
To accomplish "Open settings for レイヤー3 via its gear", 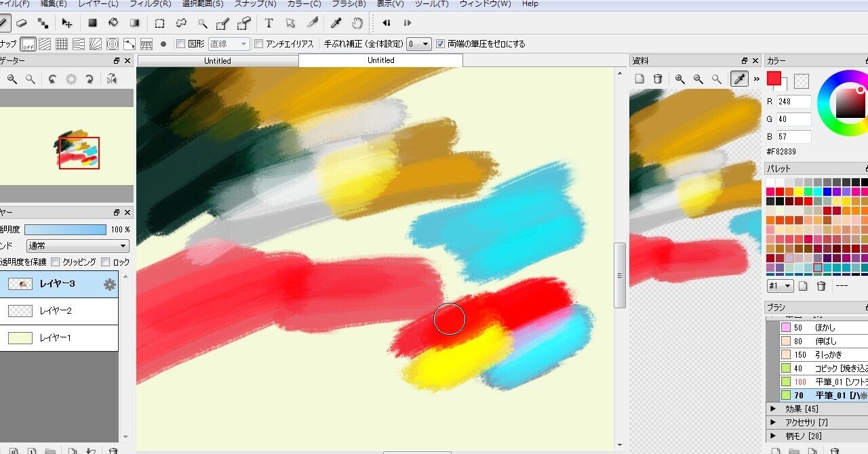I will (x=108, y=285).
